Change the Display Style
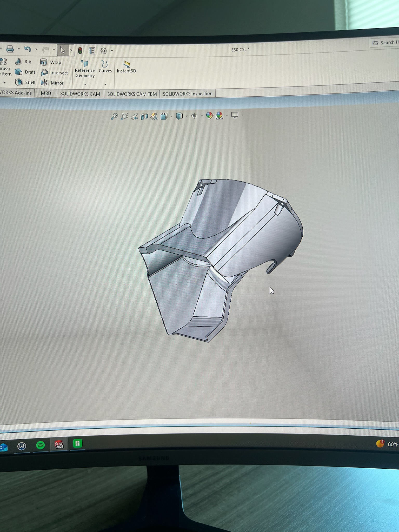 coord(179,116)
